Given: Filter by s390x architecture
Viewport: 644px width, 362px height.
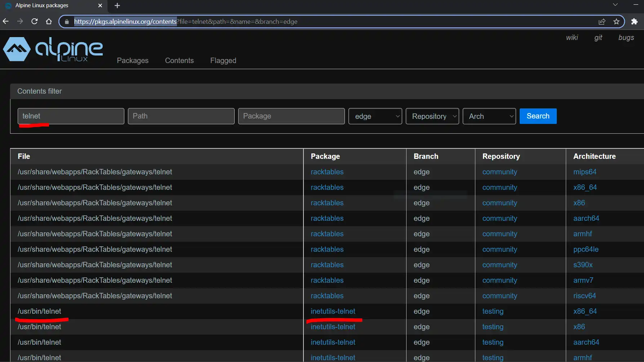Looking at the screenshot, I should coord(583,265).
